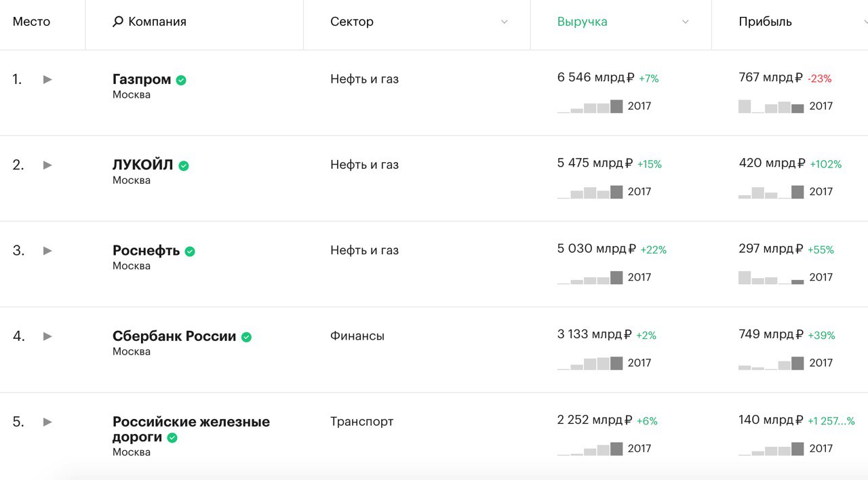Click the 2 252 млрд revenue value
The image size is (868, 480).
coord(595,420)
